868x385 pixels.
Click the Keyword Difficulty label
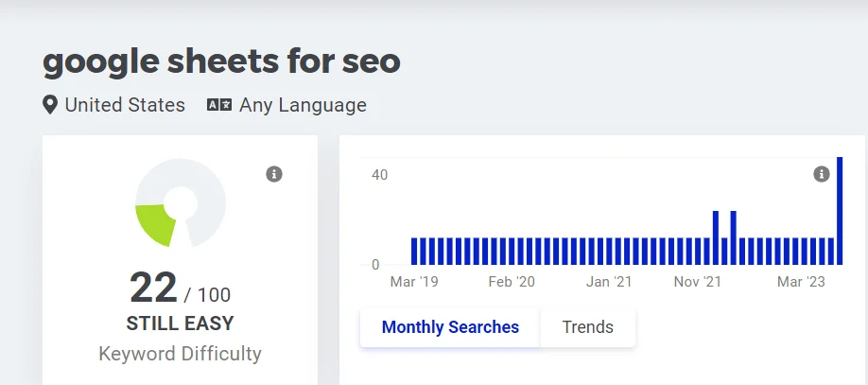coord(180,355)
